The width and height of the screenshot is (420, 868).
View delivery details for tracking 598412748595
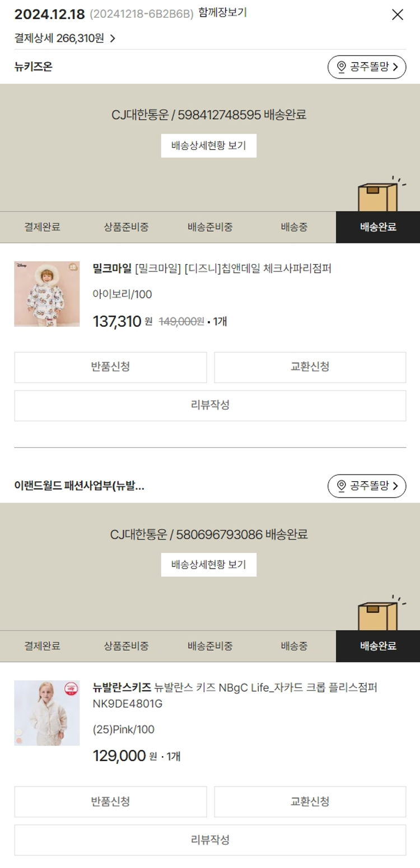208,146
